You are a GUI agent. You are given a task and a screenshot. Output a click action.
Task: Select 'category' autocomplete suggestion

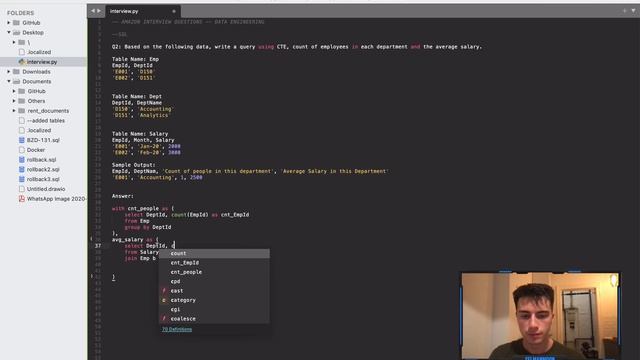[x=214, y=300]
